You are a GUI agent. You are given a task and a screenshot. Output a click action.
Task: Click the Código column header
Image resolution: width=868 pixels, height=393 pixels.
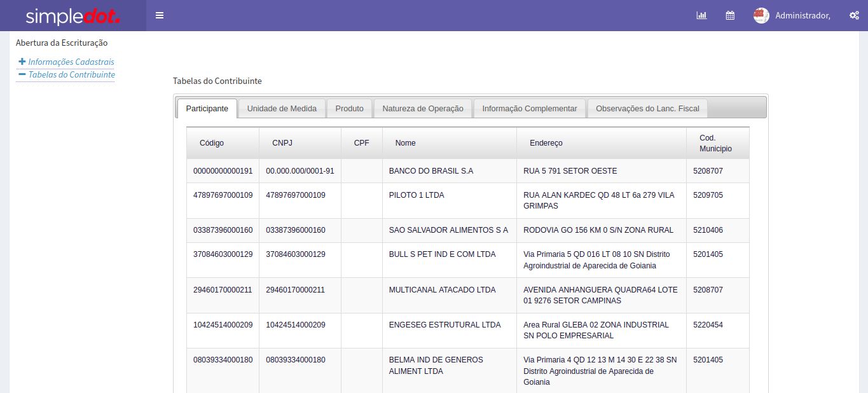click(x=212, y=143)
